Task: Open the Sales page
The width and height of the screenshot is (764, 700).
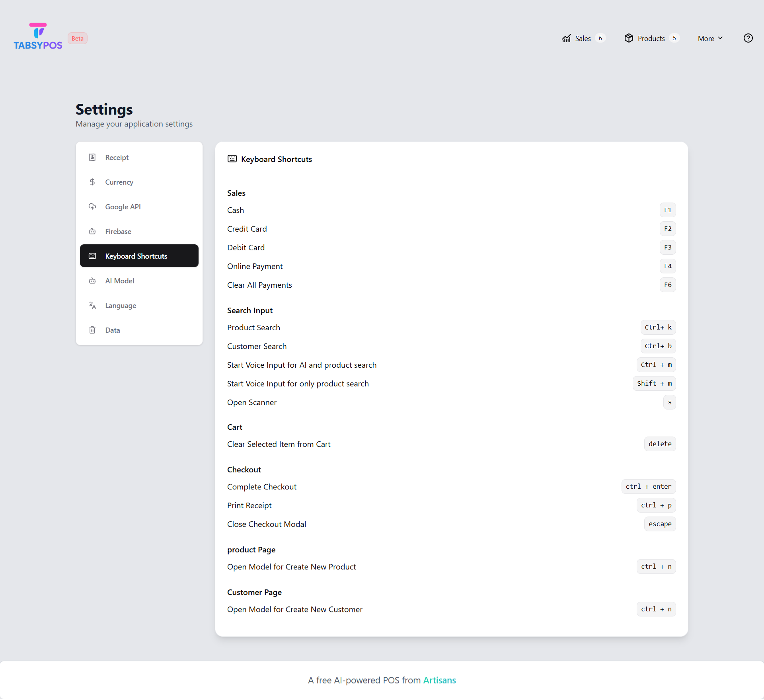Action: [583, 38]
